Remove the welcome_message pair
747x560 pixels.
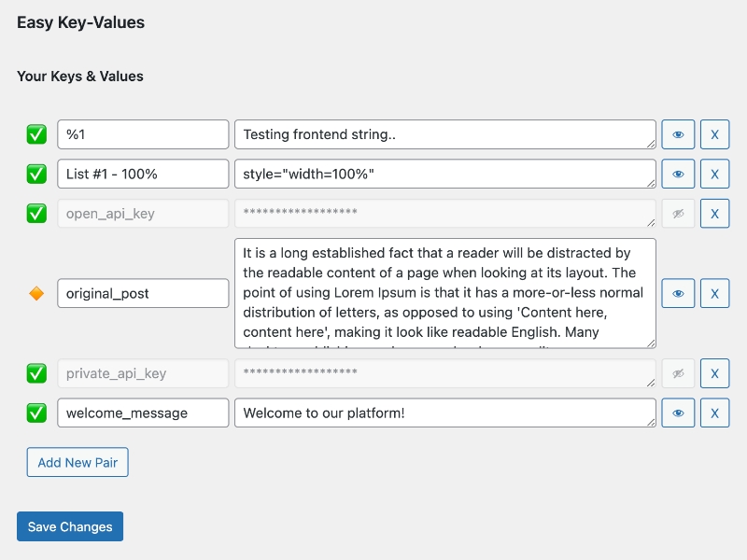[714, 413]
